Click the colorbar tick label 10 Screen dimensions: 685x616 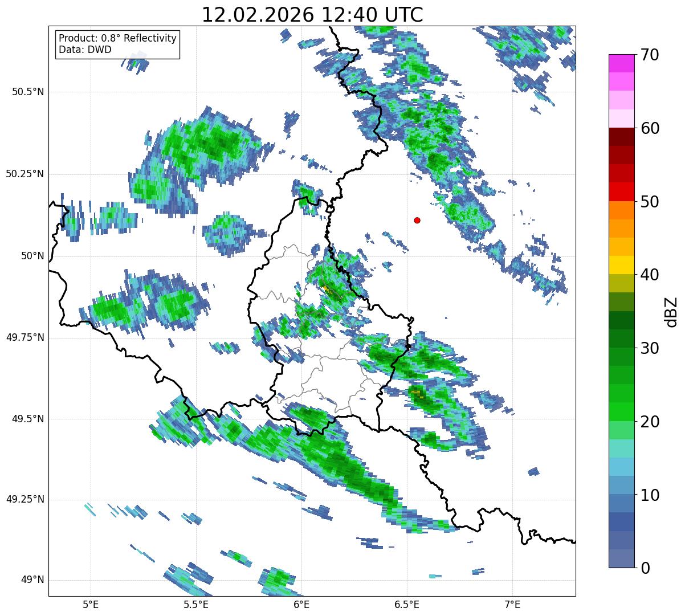pos(650,495)
